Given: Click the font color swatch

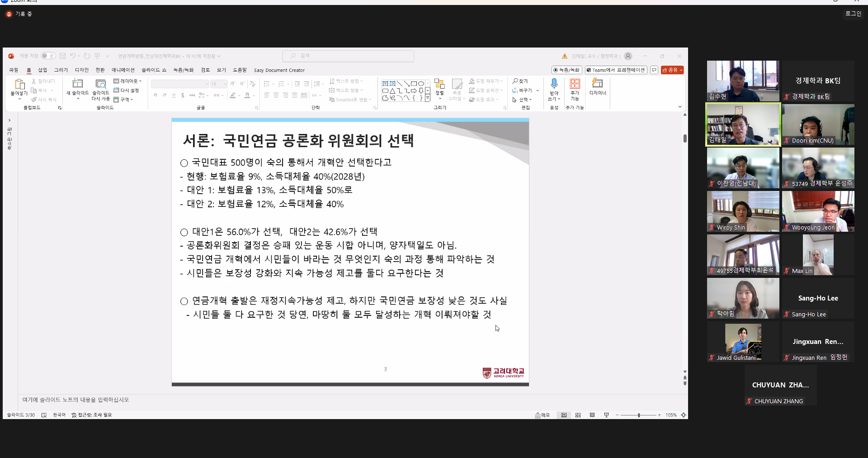Looking at the screenshot, I should [247, 95].
